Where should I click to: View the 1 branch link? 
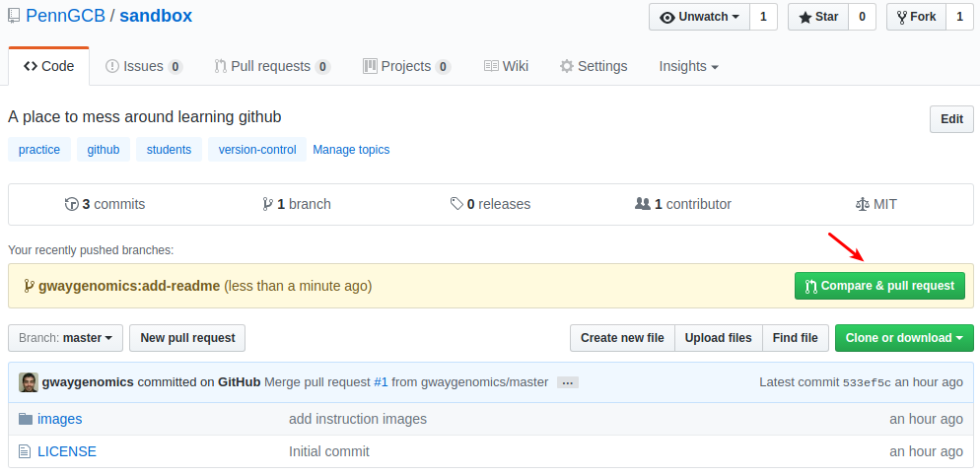(x=297, y=204)
